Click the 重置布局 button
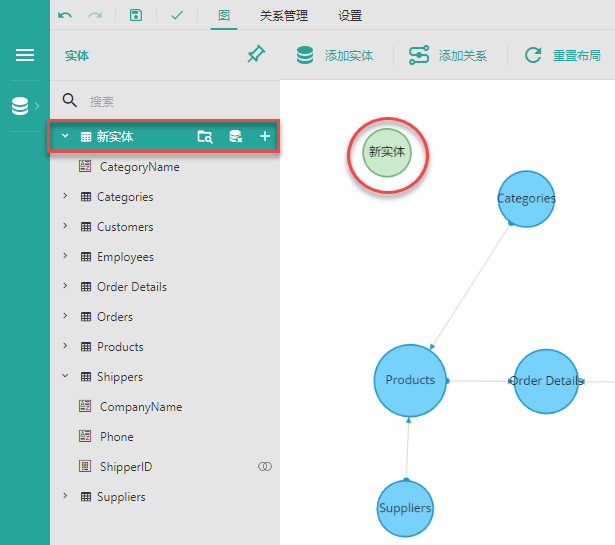615x545 pixels. pyautogui.click(x=563, y=56)
